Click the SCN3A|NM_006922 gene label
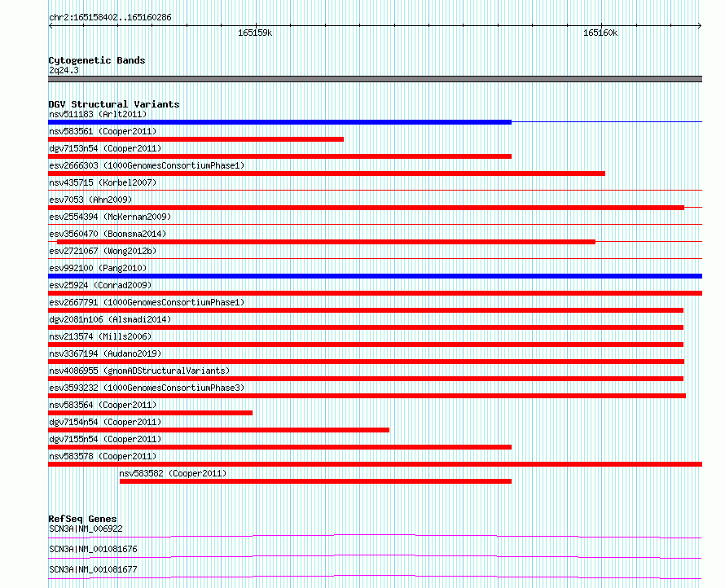The height and width of the screenshot is (588, 725). [x=86, y=529]
